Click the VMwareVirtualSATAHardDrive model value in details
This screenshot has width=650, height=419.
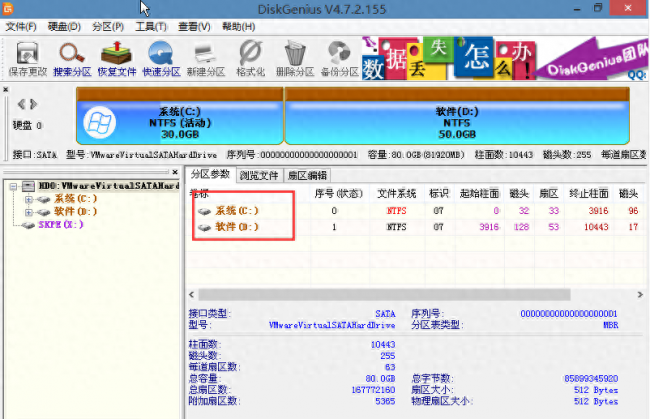332,325
